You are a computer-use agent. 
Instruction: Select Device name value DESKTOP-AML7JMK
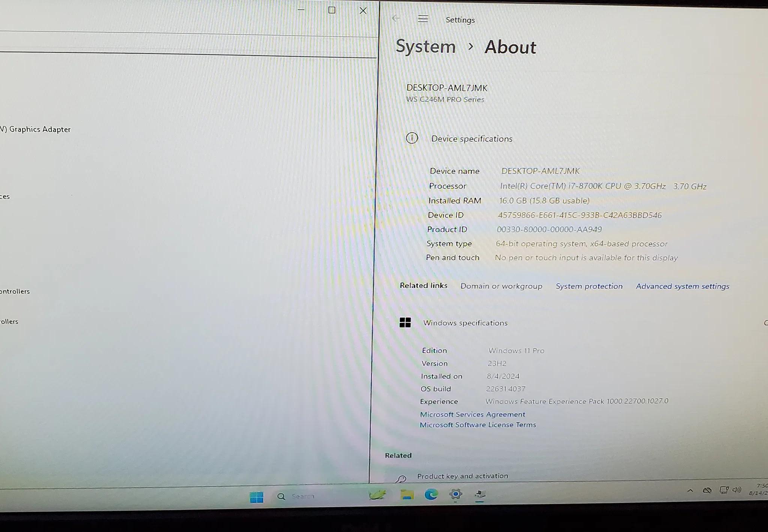[540, 171]
